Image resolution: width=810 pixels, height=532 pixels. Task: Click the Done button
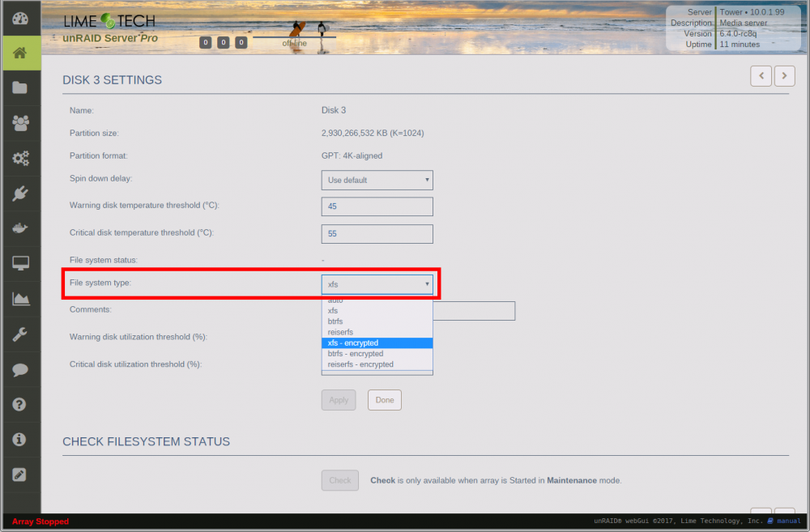(x=384, y=400)
